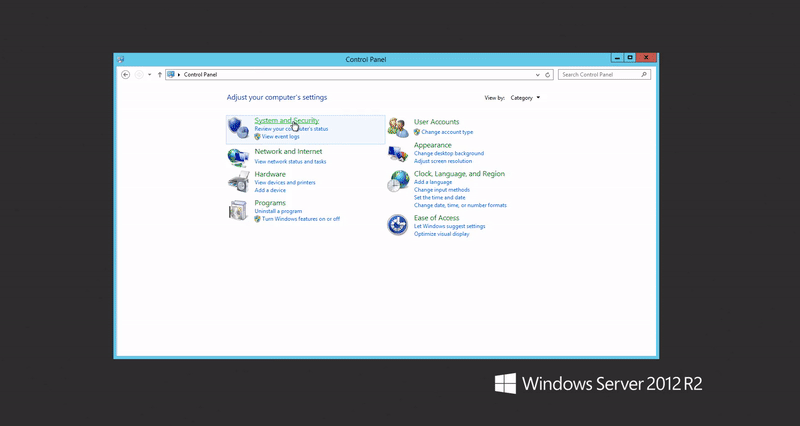The height and width of the screenshot is (426, 800).
Task: Open User Accounts category
Action: (x=436, y=122)
